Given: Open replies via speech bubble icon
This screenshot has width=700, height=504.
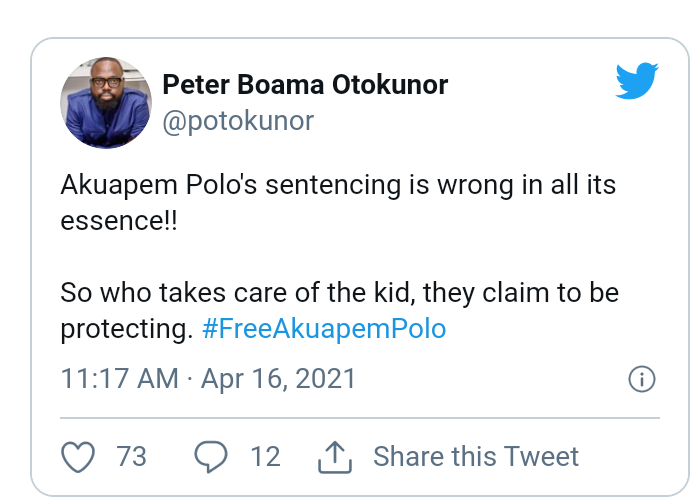Looking at the screenshot, I should pos(211,457).
